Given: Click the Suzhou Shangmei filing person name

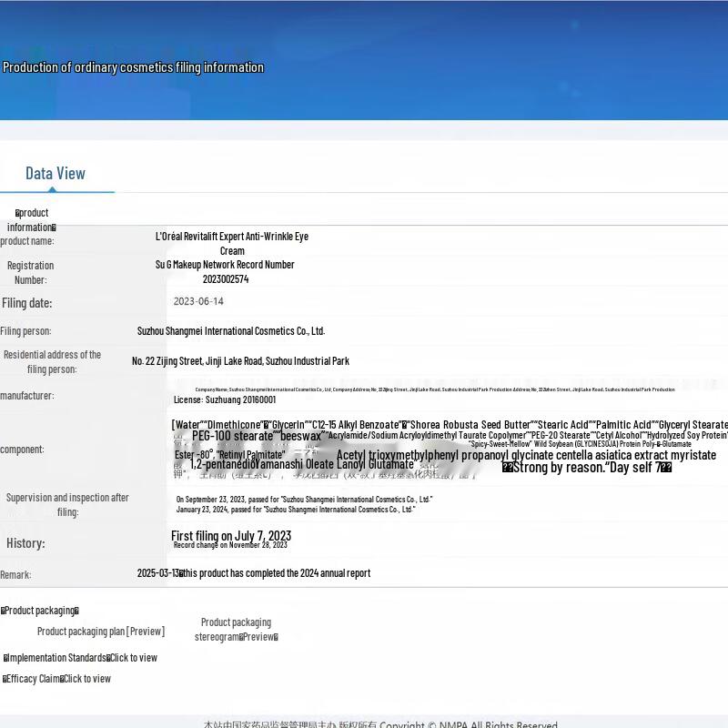Looking at the screenshot, I should [230, 331].
